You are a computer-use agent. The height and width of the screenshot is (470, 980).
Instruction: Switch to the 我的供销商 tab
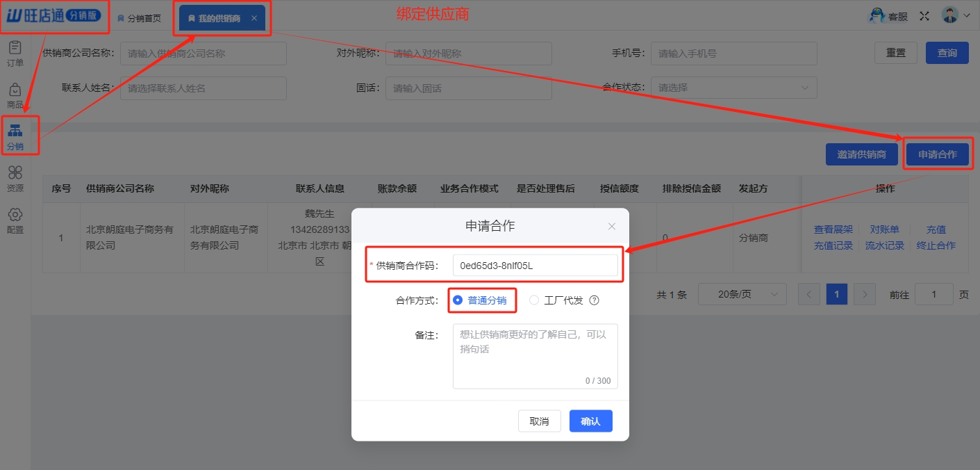(x=218, y=19)
